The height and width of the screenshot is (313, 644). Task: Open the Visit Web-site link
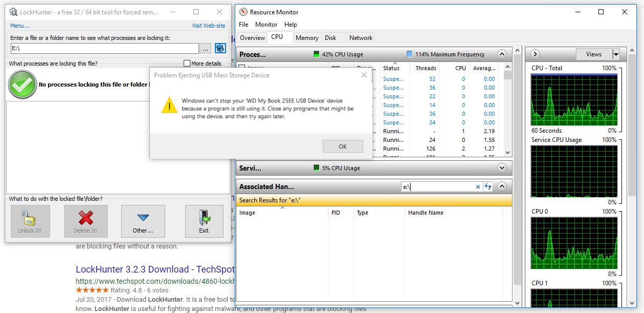pyautogui.click(x=208, y=25)
